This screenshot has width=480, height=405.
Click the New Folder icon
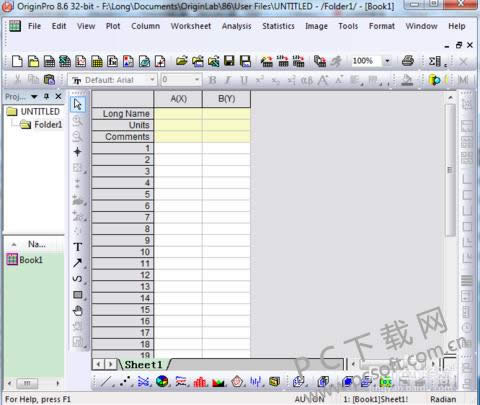click(33, 61)
